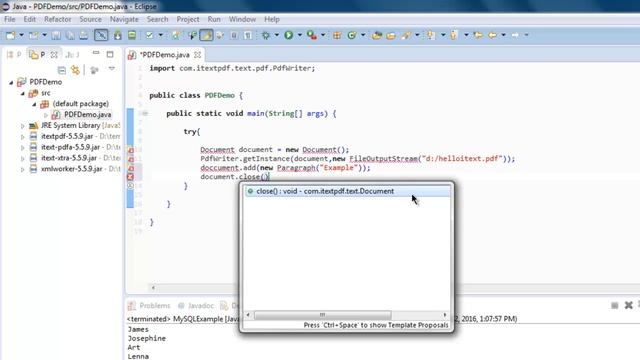Open the Project menu

pyautogui.click(x=188, y=19)
